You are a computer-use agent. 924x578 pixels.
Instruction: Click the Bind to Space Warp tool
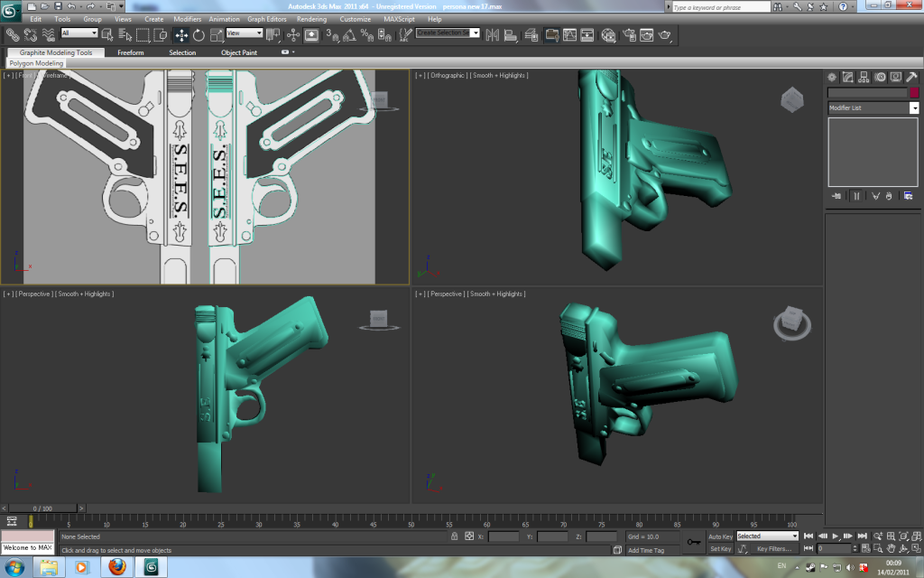pos(49,35)
